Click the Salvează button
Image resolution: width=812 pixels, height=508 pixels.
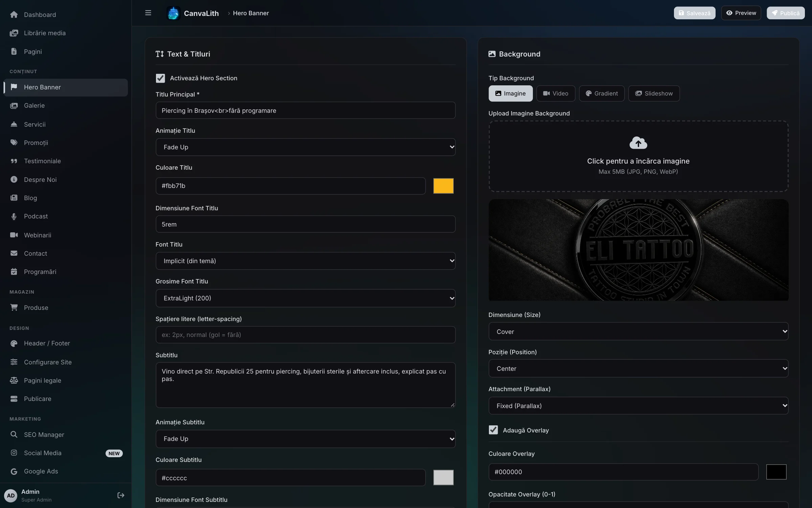coord(695,13)
